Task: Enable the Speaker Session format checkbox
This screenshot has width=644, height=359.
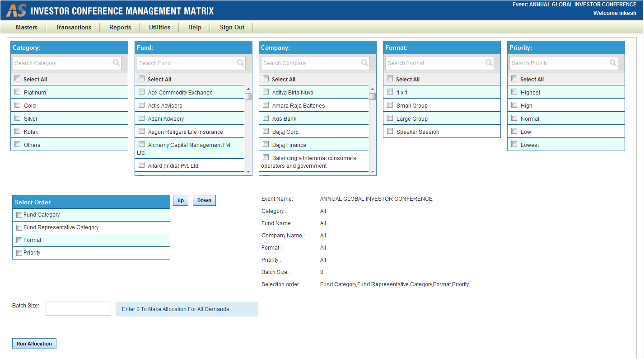Action: (390, 131)
